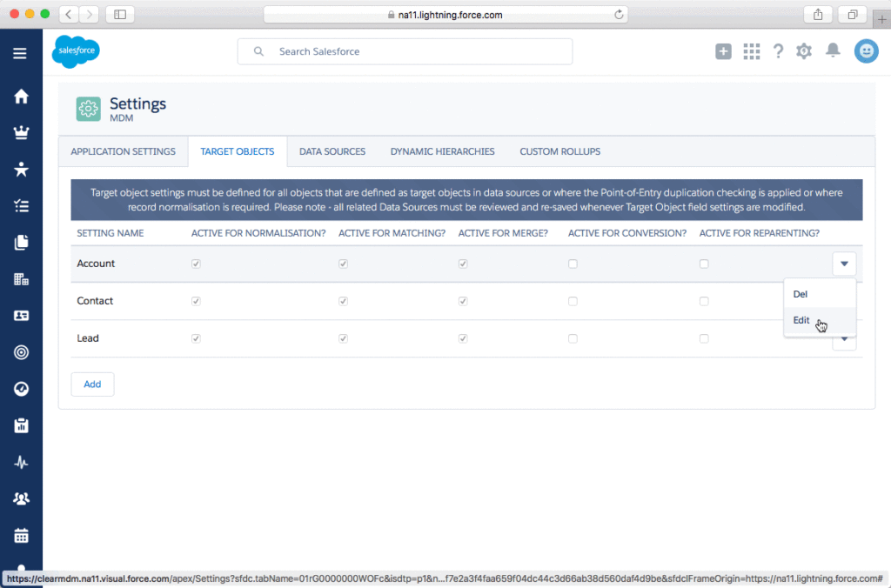Image resolution: width=891 pixels, height=588 pixels.
Task: Open Setup using the gear icon
Action: coord(804,51)
